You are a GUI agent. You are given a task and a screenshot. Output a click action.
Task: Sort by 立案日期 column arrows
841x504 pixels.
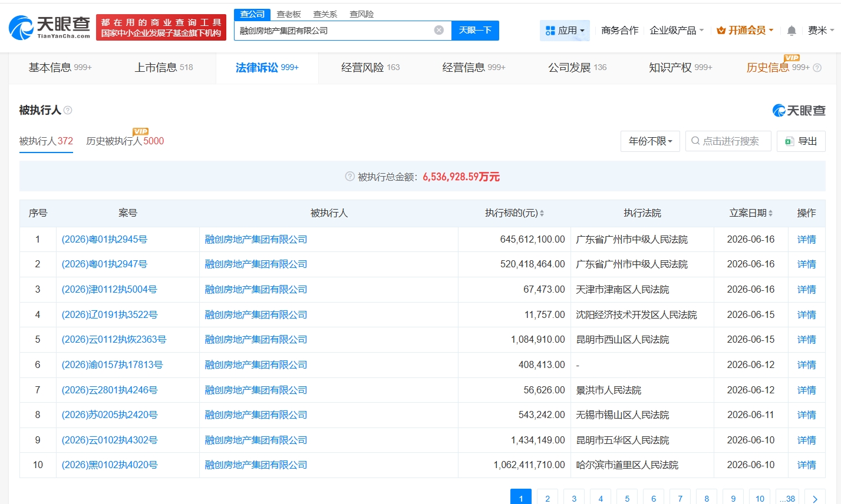[770, 213]
